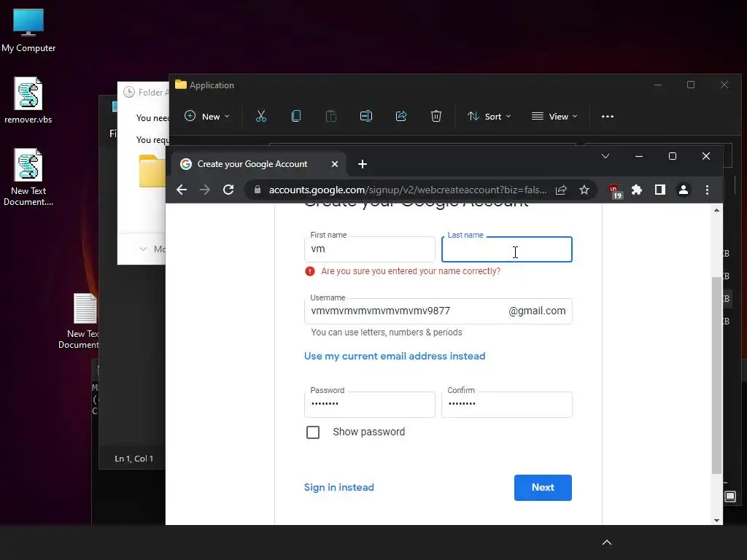Close the Create your Google Account tab
The width and height of the screenshot is (747, 560).
[334, 164]
